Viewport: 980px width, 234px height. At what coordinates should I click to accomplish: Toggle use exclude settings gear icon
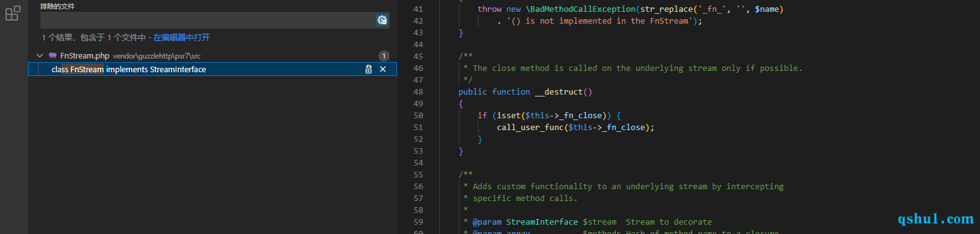[382, 20]
